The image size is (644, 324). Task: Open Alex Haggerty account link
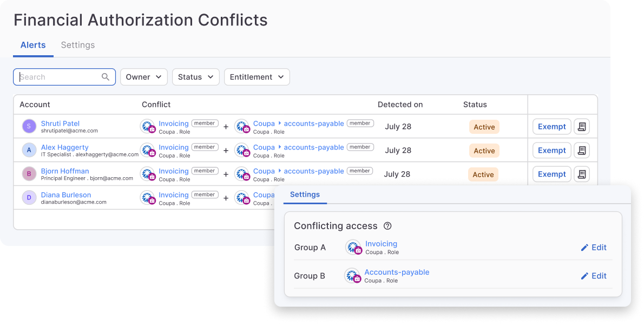64,147
